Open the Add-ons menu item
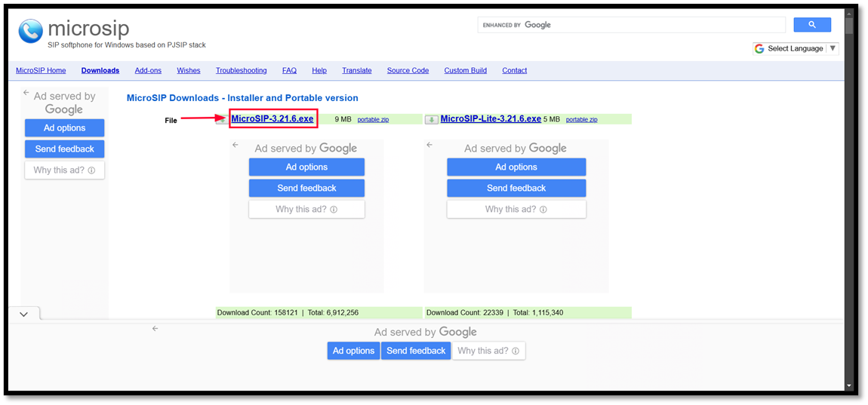 (x=148, y=70)
